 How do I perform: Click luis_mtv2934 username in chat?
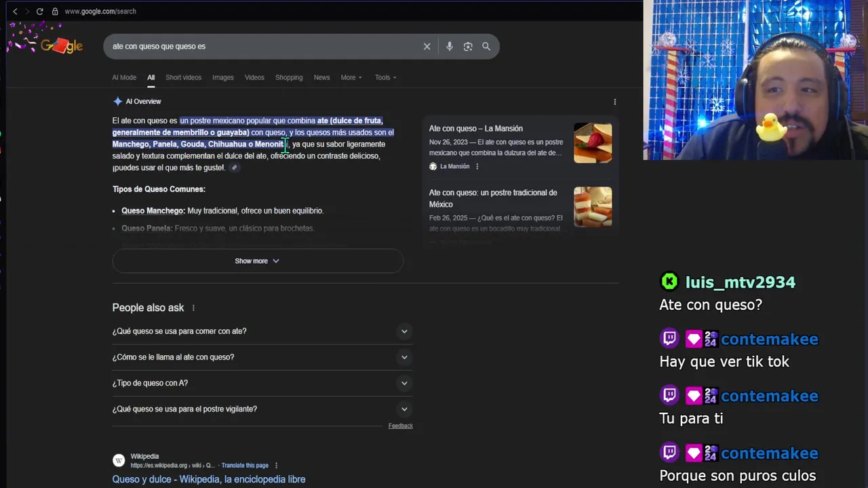tap(741, 282)
